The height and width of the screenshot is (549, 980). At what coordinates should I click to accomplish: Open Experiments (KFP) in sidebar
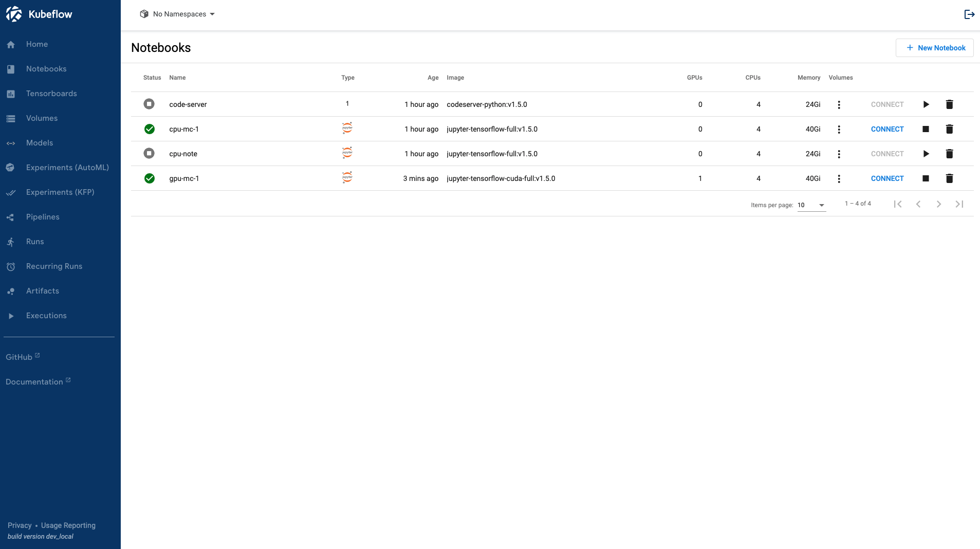[60, 192]
